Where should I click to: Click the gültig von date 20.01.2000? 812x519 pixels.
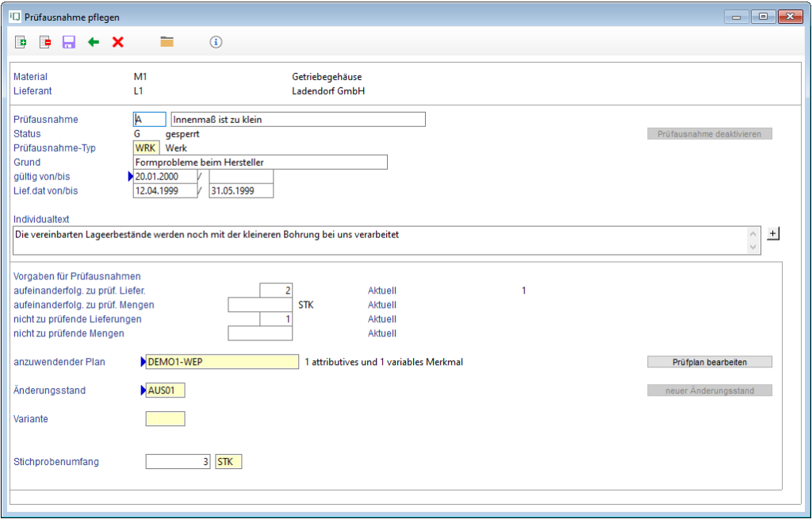coord(165,176)
